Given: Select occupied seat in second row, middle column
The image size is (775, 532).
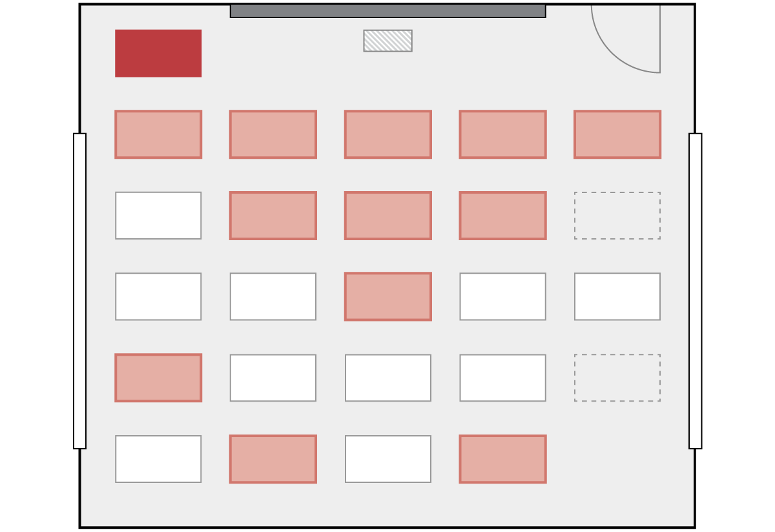Looking at the screenshot, I should pos(388,216).
